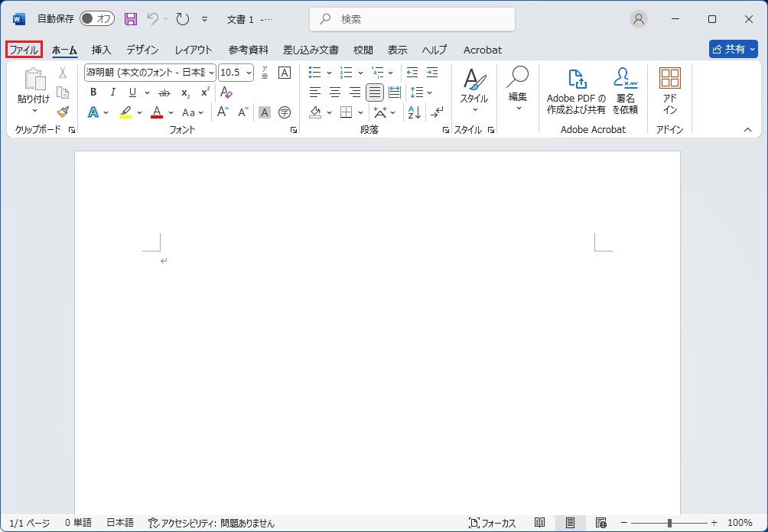This screenshot has height=532, width=768.
Task: Toggle show paragraph marks
Action: pyautogui.click(x=437, y=112)
